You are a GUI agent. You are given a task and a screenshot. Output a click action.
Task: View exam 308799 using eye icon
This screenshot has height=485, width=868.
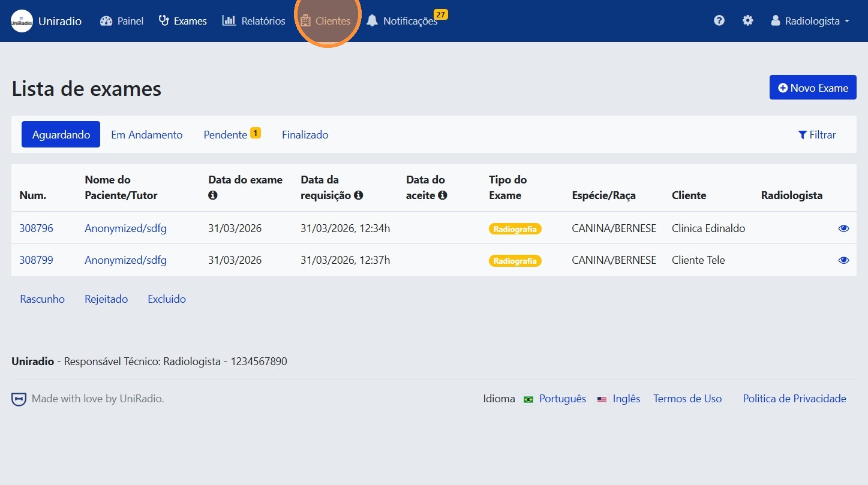point(843,260)
